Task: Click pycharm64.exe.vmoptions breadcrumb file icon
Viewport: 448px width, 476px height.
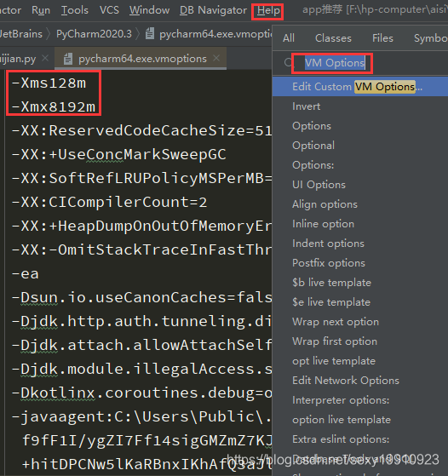Action: 149,34
